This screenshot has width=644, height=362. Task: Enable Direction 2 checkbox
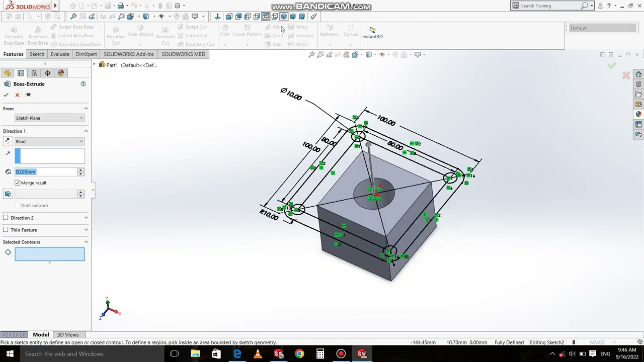coord(6,218)
